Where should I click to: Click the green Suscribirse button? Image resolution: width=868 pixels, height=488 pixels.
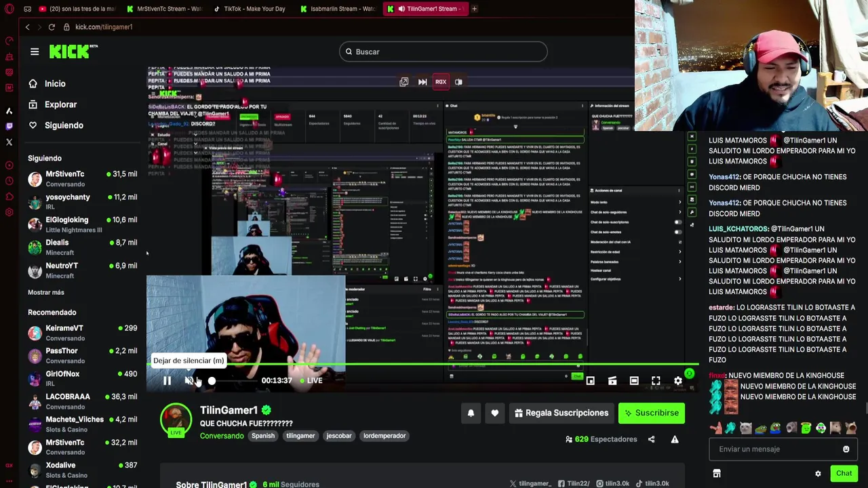click(652, 413)
